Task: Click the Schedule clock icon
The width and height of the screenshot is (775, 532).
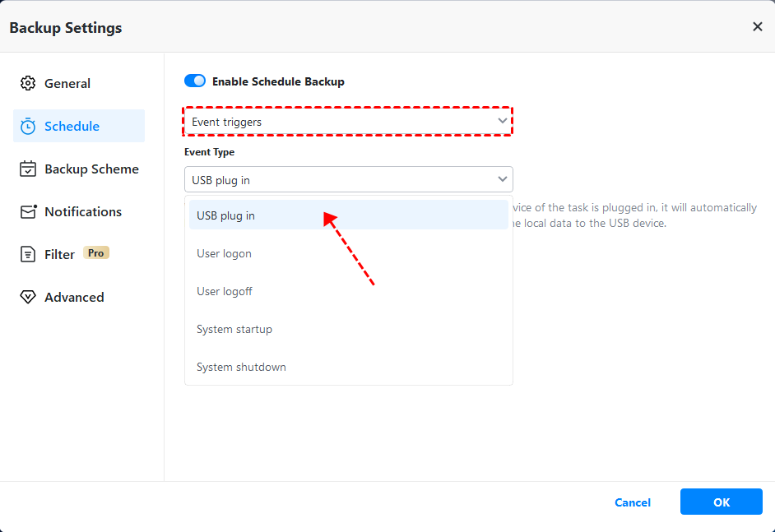Action: [28, 126]
